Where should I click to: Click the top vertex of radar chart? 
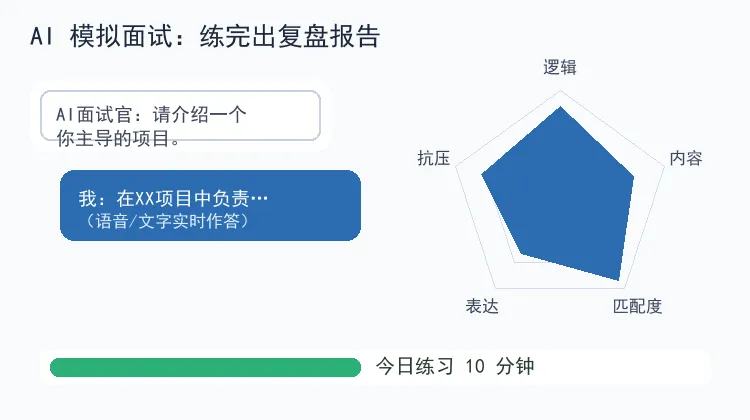point(560,107)
